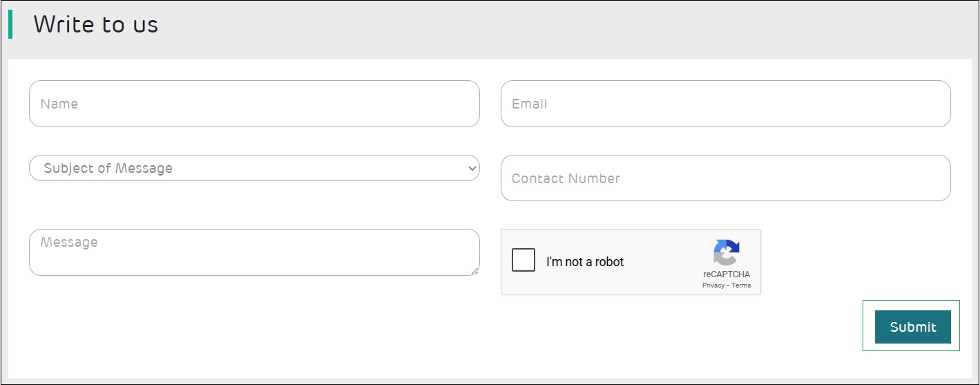Click the teal accent bar beside the heading
This screenshot has width=980, height=385.
pos(10,25)
